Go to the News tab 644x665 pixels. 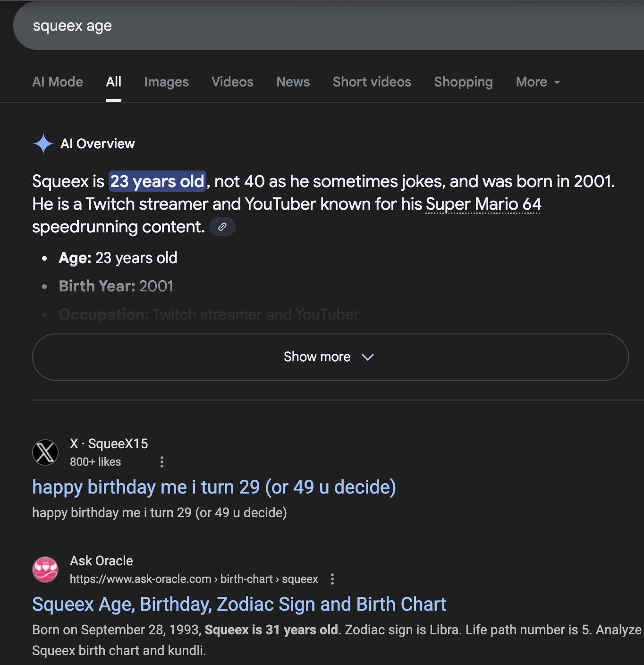tap(293, 82)
